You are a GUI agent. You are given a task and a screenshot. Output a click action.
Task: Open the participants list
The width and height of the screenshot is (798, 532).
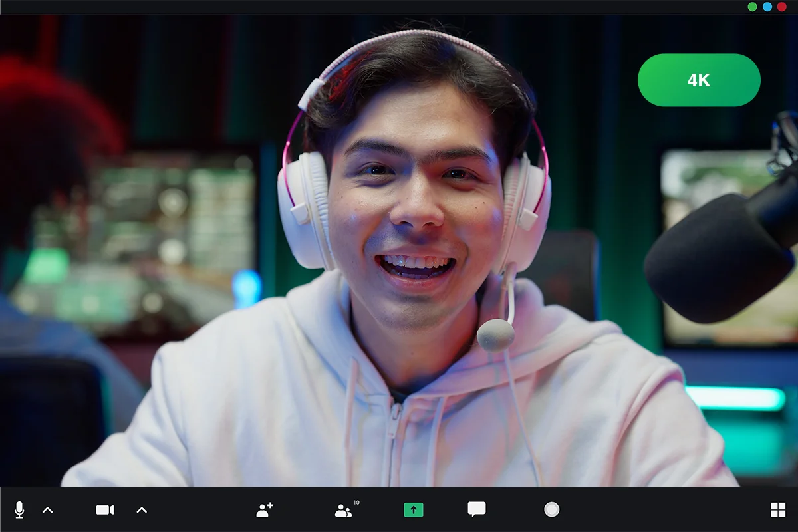tap(342, 511)
